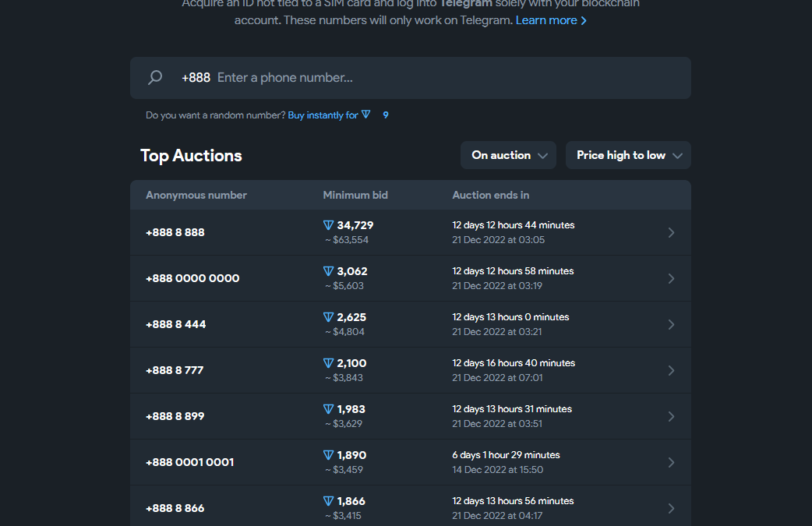Click the Auction ends in column header
This screenshot has width=812, height=526.
[491, 195]
